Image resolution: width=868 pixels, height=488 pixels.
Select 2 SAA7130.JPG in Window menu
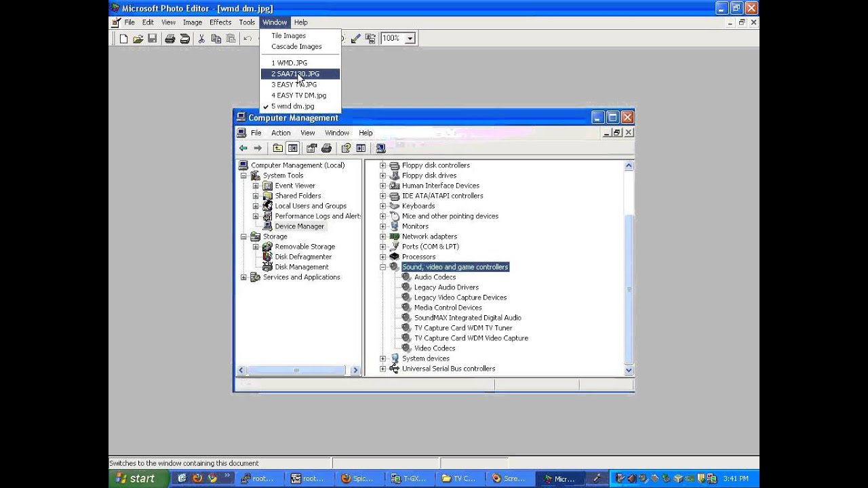coord(300,74)
